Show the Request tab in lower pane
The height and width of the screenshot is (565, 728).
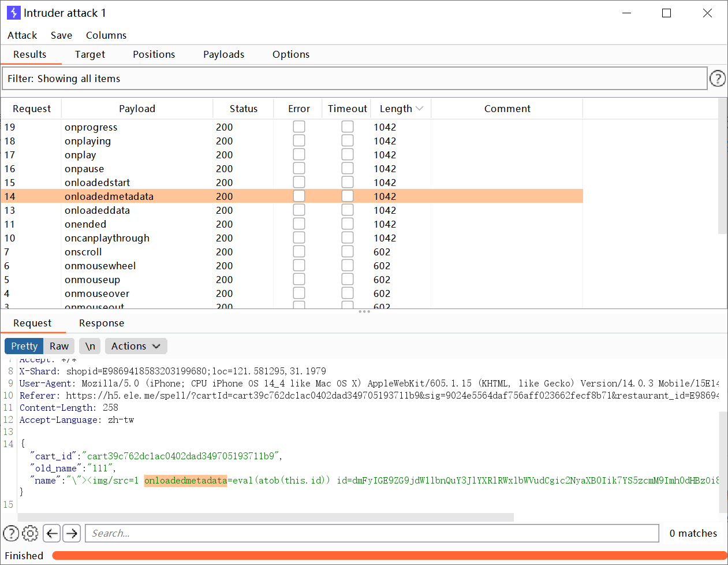(32, 323)
